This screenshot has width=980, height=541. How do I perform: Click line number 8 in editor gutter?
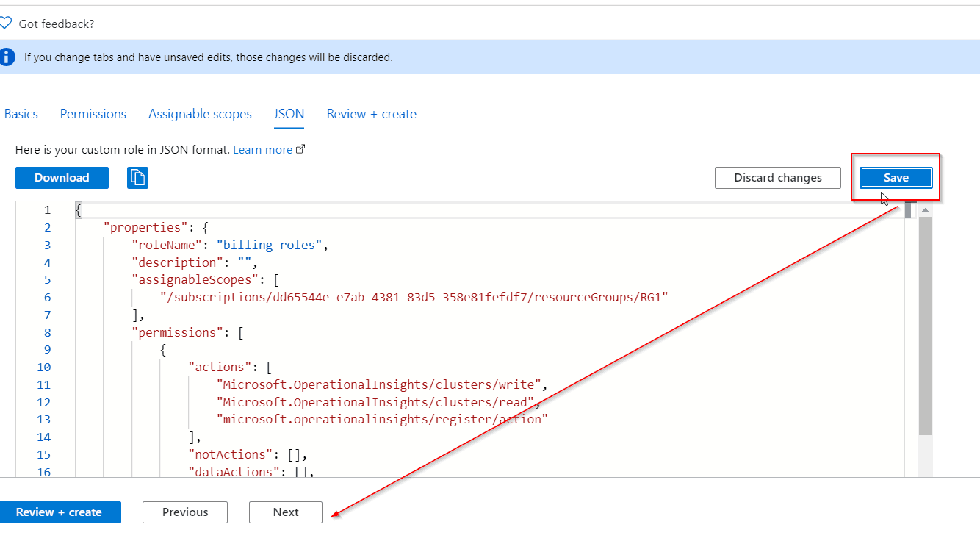tap(47, 332)
